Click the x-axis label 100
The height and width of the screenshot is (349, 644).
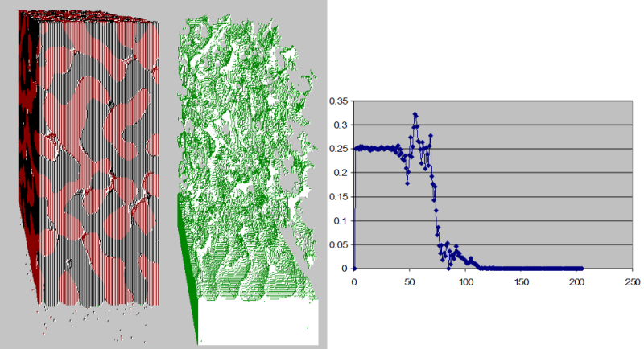click(465, 282)
